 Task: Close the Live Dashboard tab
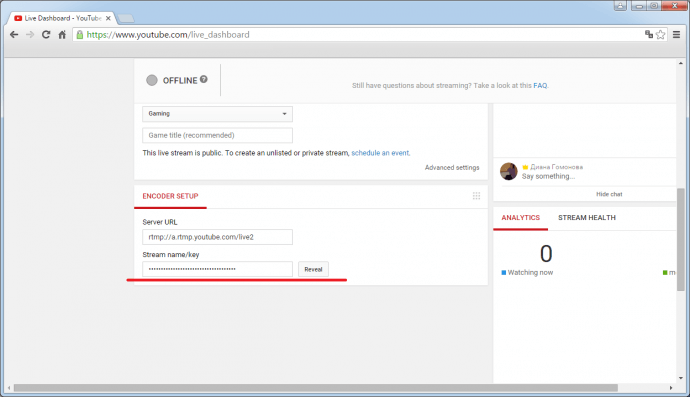[x=108, y=18]
